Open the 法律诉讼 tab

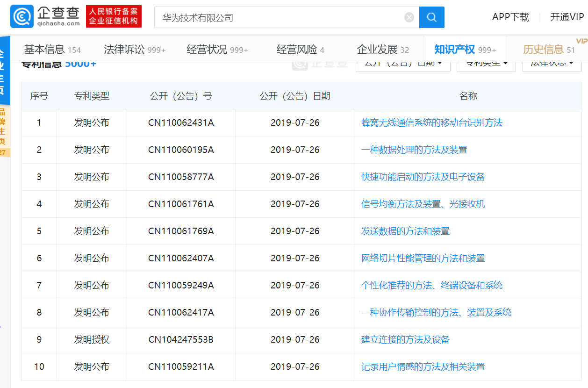(x=135, y=49)
